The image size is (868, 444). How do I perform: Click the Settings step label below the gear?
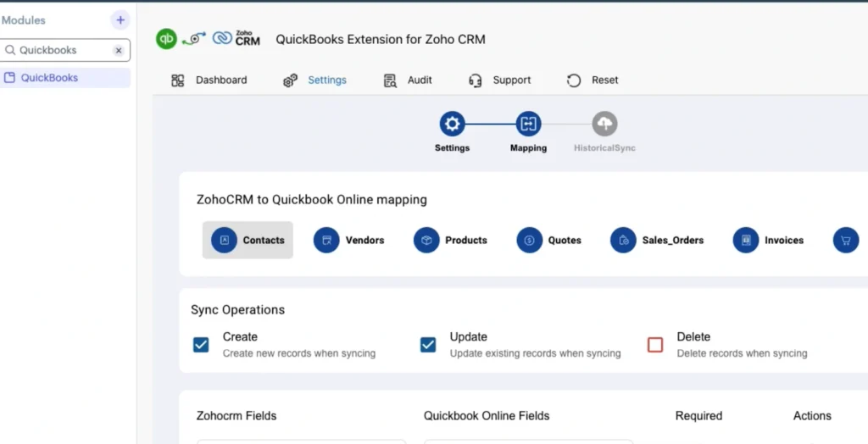(453, 148)
